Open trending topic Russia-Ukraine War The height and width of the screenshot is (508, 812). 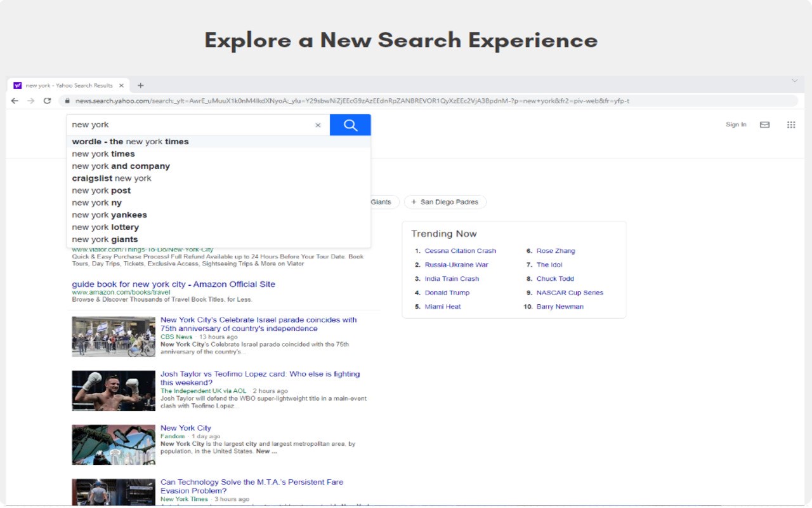point(456,265)
